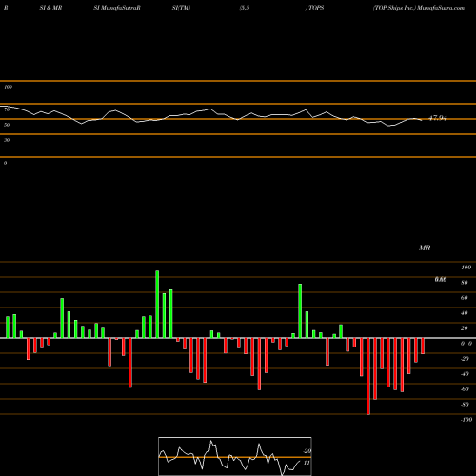Click the -100 label on the MR axis

pyautogui.click(x=466, y=420)
